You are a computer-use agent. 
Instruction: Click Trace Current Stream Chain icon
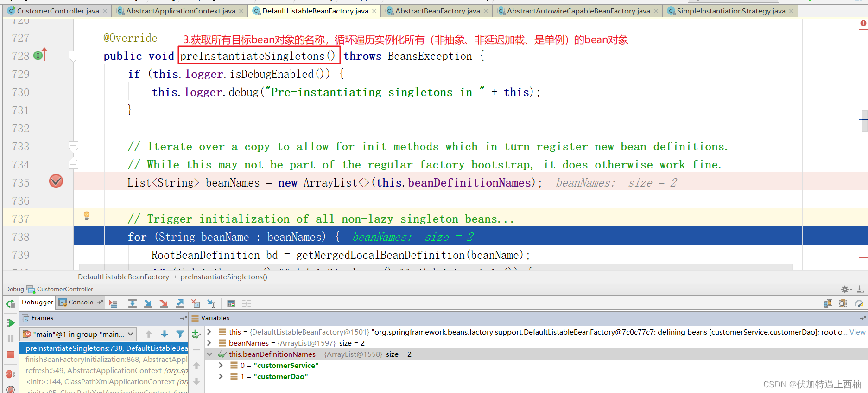247,303
